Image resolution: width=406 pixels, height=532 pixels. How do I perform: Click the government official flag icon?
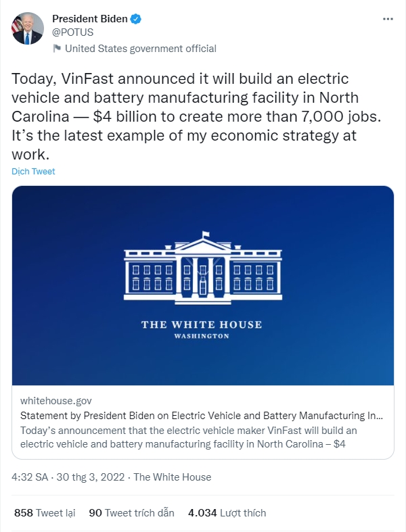click(x=57, y=49)
